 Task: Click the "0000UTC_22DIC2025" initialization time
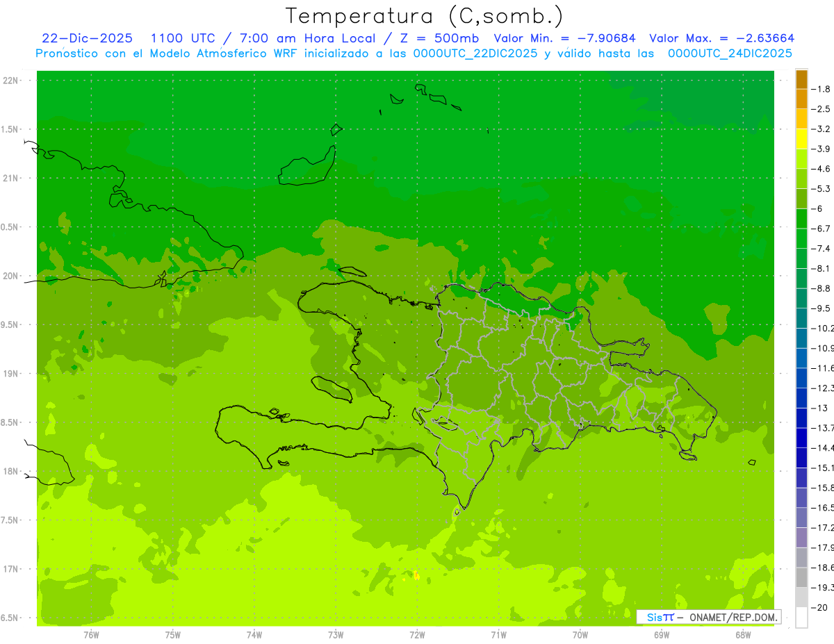coord(475,53)
